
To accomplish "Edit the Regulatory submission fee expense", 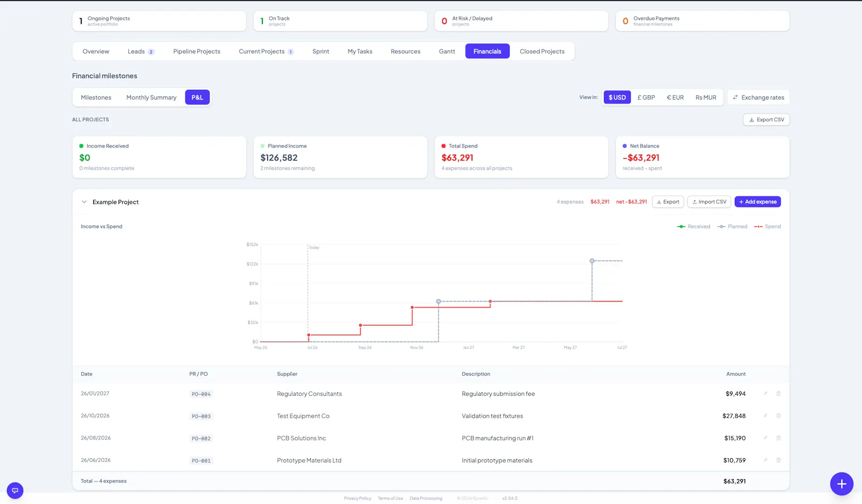I will click(x=765, y=394).
